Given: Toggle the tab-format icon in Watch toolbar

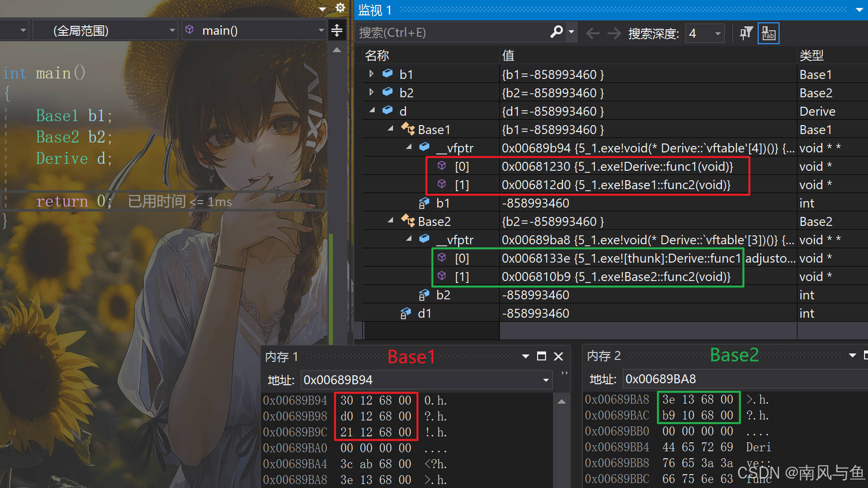Looking at the screenshot, I should point(768,33).
